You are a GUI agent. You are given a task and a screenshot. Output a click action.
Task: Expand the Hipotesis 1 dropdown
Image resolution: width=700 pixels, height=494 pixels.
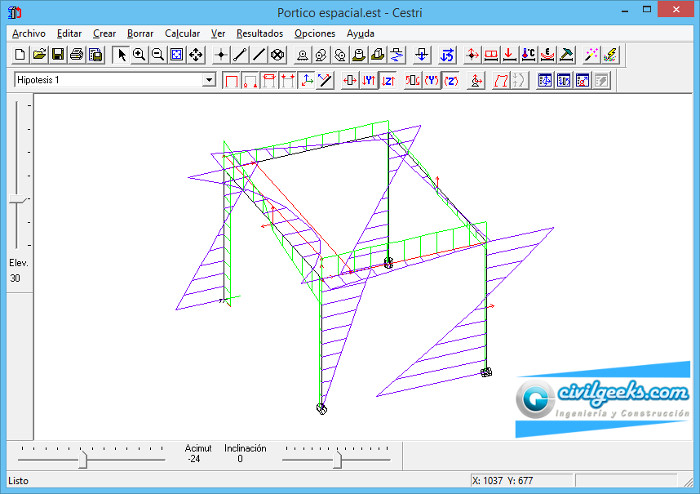(x=209, y=80)
